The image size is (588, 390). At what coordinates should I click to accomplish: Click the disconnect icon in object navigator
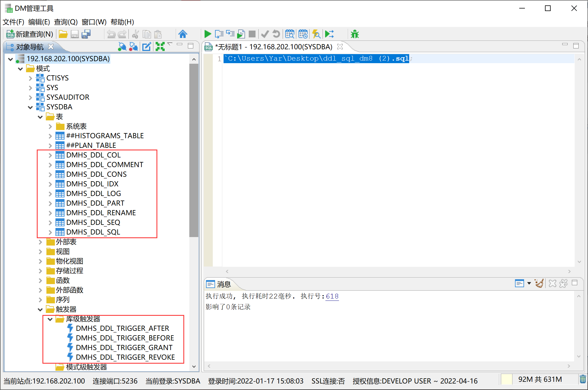click(133, 47)
